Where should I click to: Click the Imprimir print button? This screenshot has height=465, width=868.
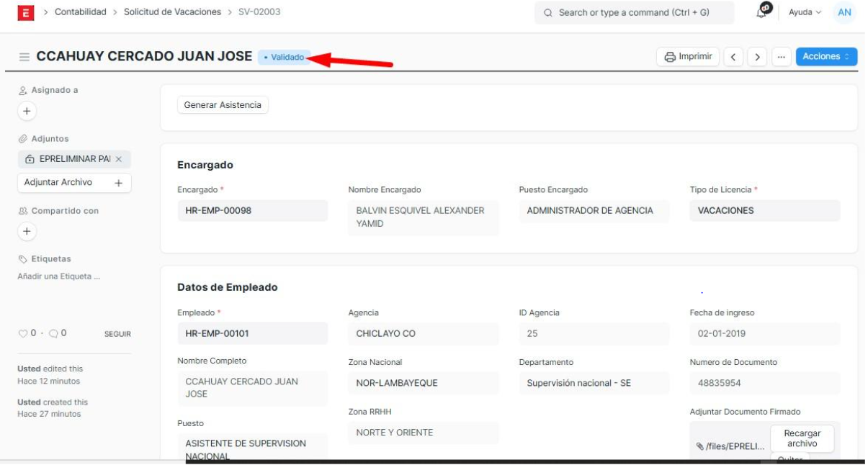pyautogui.click(x=688, y=57)
